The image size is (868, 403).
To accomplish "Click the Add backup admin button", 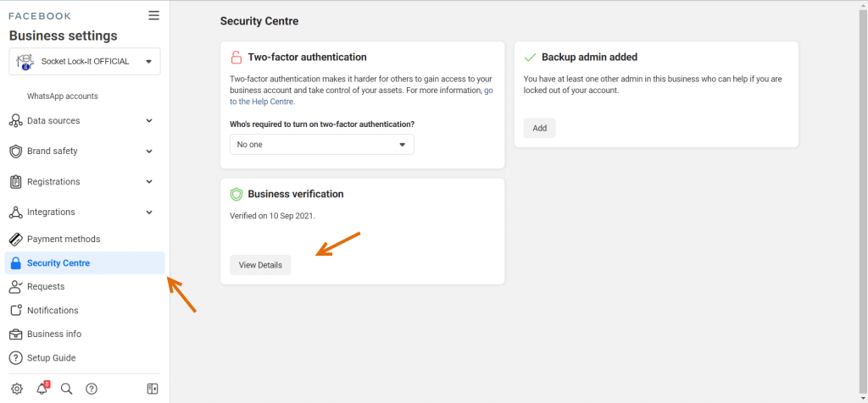I will (539, 128).
